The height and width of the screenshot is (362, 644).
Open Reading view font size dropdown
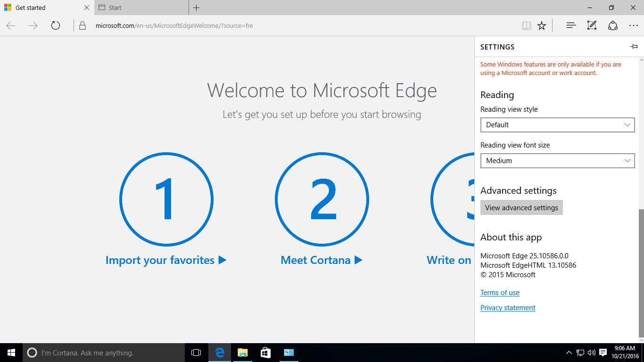click(x=558, y=161)
